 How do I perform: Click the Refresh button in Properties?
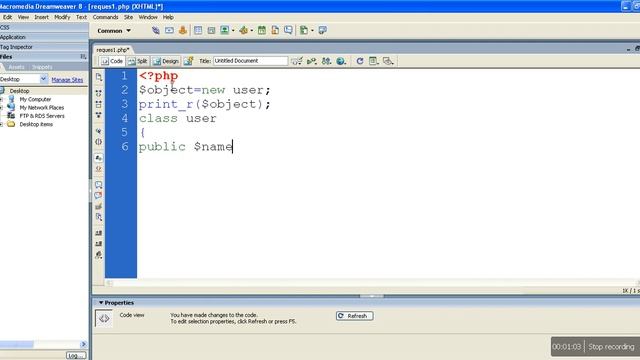click(354, 316)
